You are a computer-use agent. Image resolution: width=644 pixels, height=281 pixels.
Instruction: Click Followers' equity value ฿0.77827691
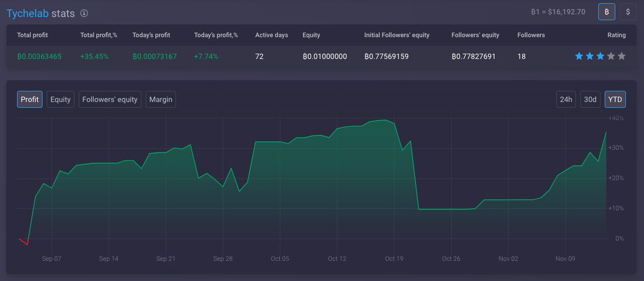(474, 56)
